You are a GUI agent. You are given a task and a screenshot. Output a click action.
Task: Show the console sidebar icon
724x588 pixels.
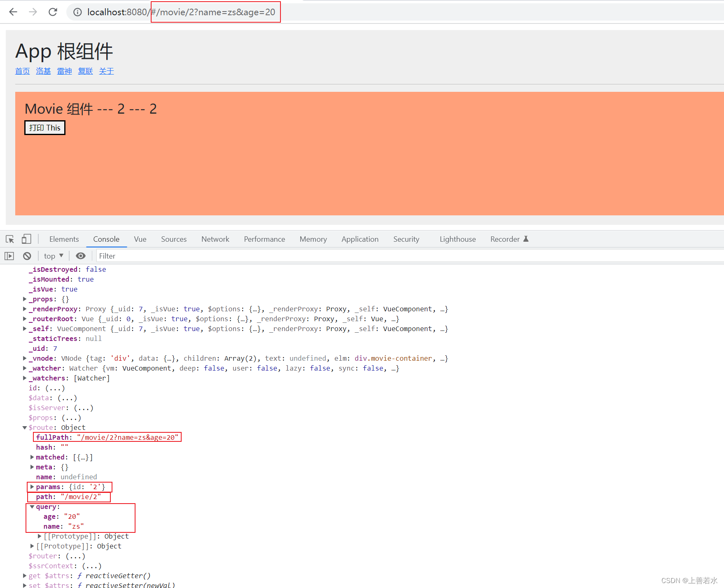tap(9, 256)
